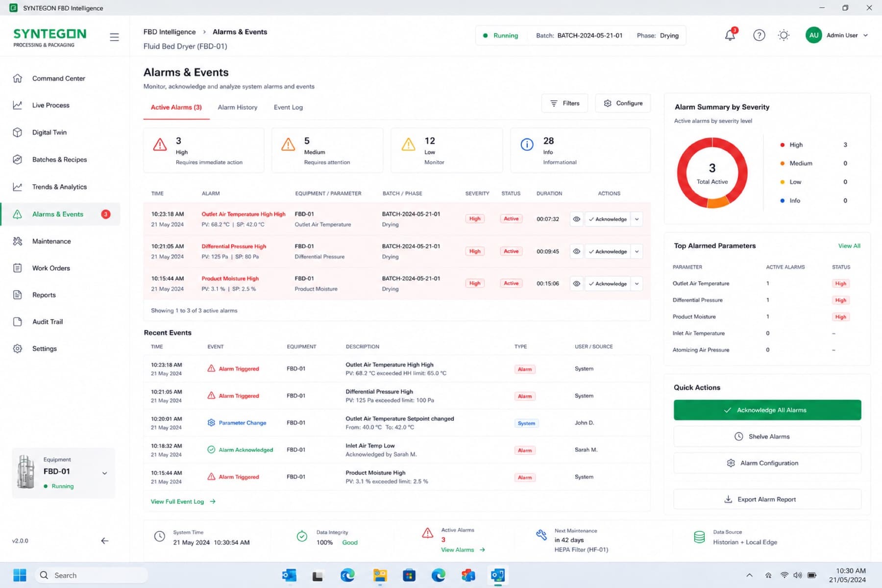
Task: Click the SYNTEGON logo
Action: [49, 38]
